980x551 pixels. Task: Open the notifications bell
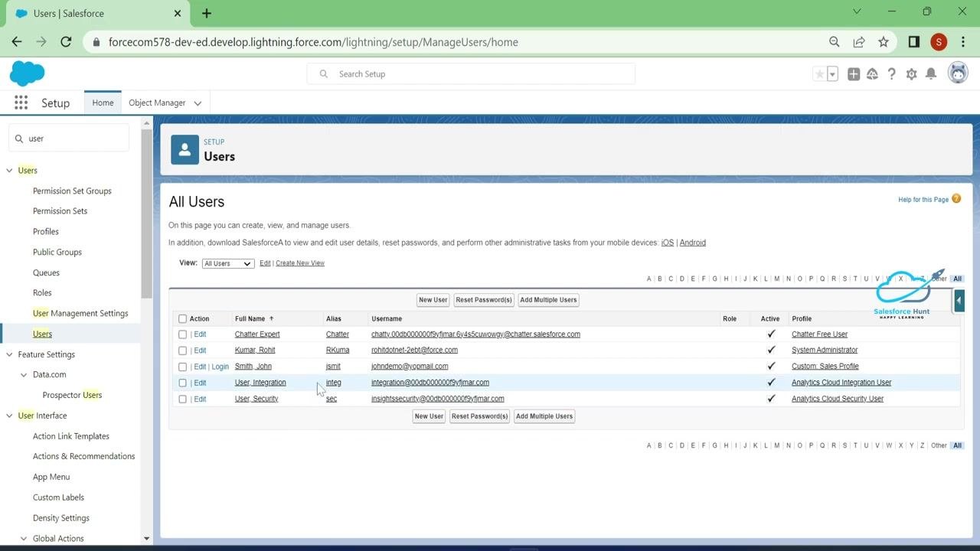pos(931,74)
